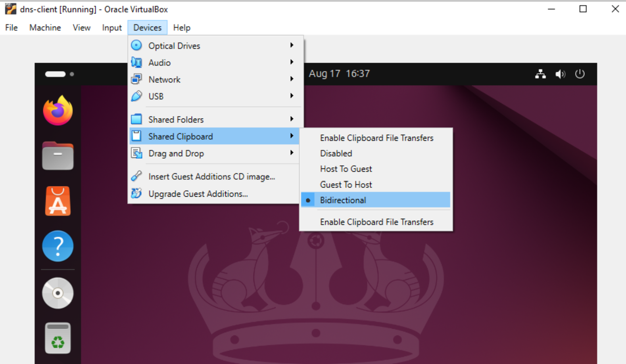Screen dimensions: 626x364
Task: Open the Trash in the dock
Action: [x=58, y=338]
